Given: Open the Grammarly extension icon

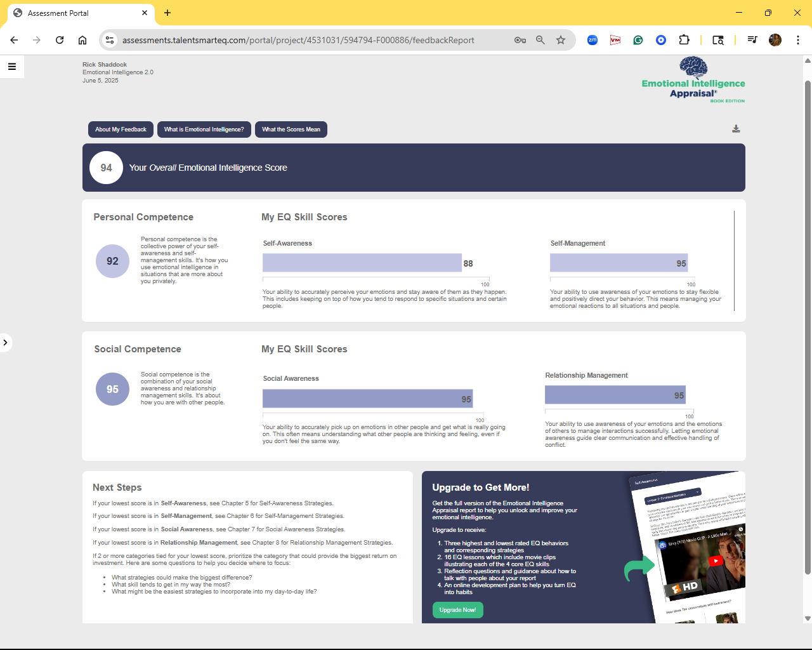Looking at the screenshot, I should point(638,40).
